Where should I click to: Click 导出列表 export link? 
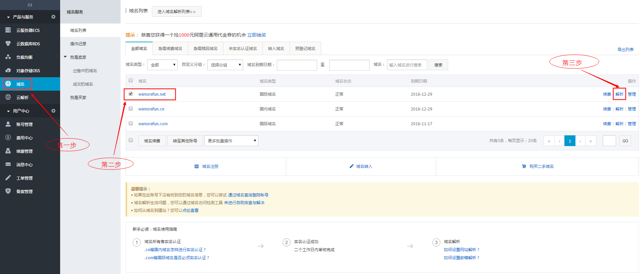[x=626, y=49]
